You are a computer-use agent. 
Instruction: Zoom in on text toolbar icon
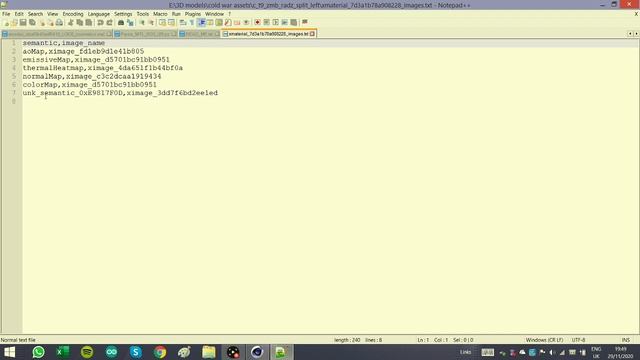(142, 22)
